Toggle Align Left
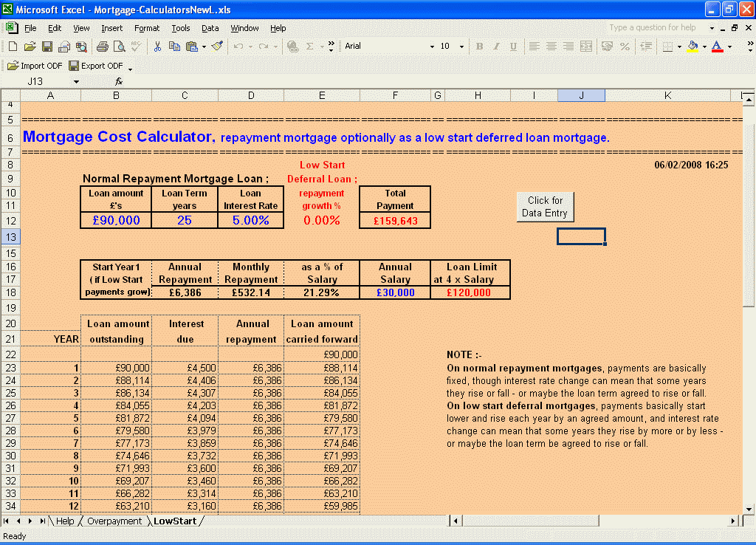756x545 pixels. [x=535, y=47]
